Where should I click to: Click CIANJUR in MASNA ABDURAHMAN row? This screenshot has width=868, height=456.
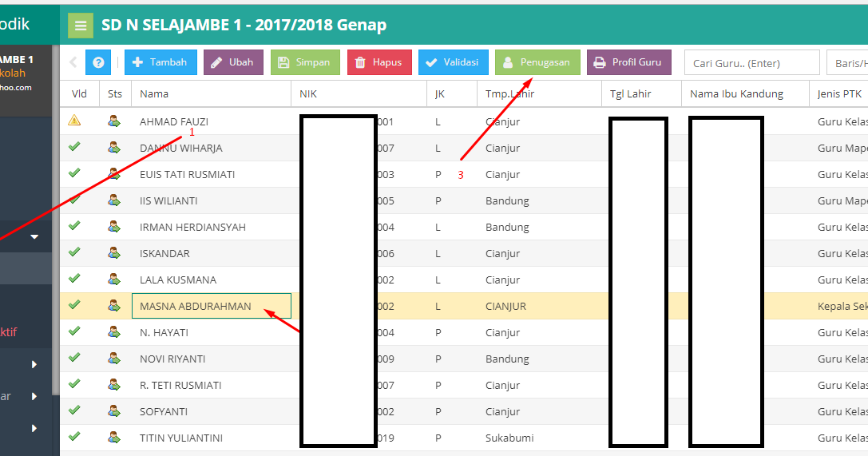pos(505,306)
